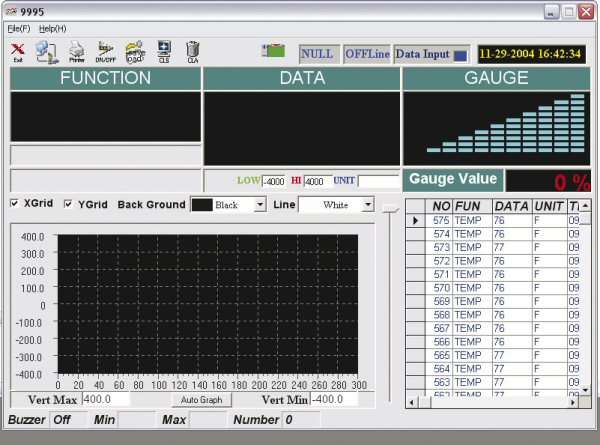This screenshot has height=445, width=600.
Task: Click the Printer toolbar icon
Action: [76, 51]
